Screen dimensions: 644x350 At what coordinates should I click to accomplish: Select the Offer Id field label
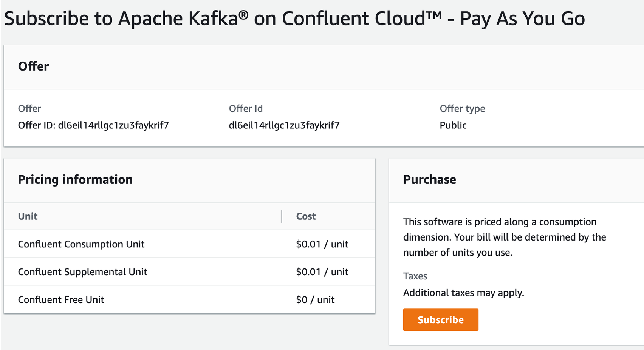(x=246, y=108)
